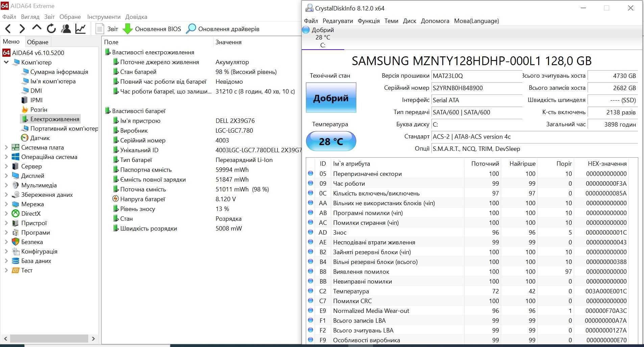Select the IPMI tree icon
Image resolution: width=644 pixels, height=347 pixels.
tap(25, 100)
